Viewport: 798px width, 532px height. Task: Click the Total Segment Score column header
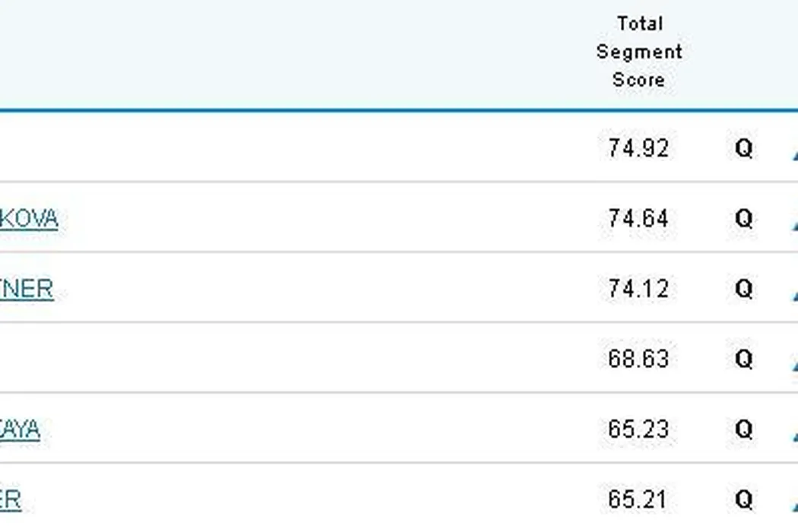pos(638,52)
